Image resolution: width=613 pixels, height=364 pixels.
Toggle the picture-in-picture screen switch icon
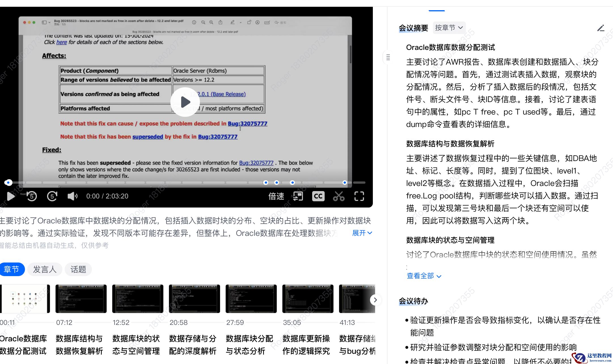(298, 196)
